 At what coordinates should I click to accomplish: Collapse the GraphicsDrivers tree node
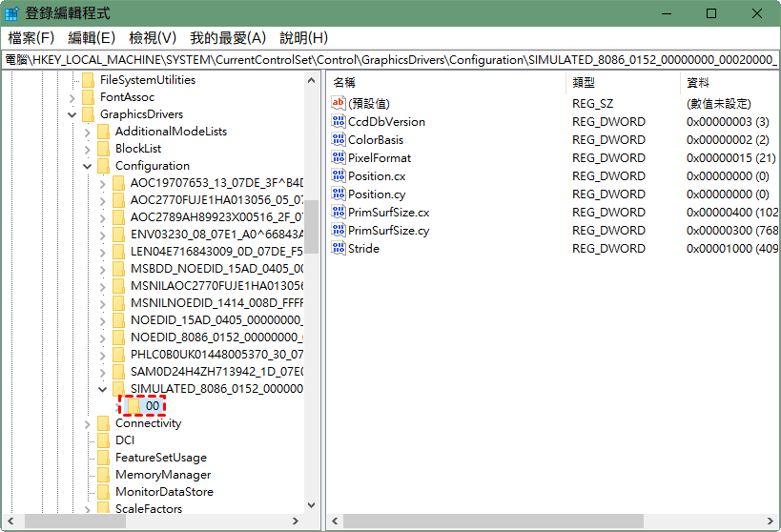click(x=73, y=114)
